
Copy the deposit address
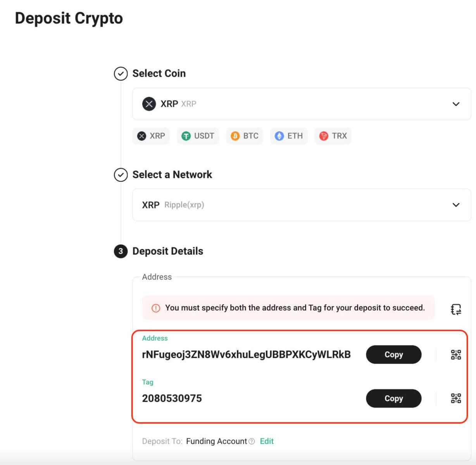(x=393, y=354)
